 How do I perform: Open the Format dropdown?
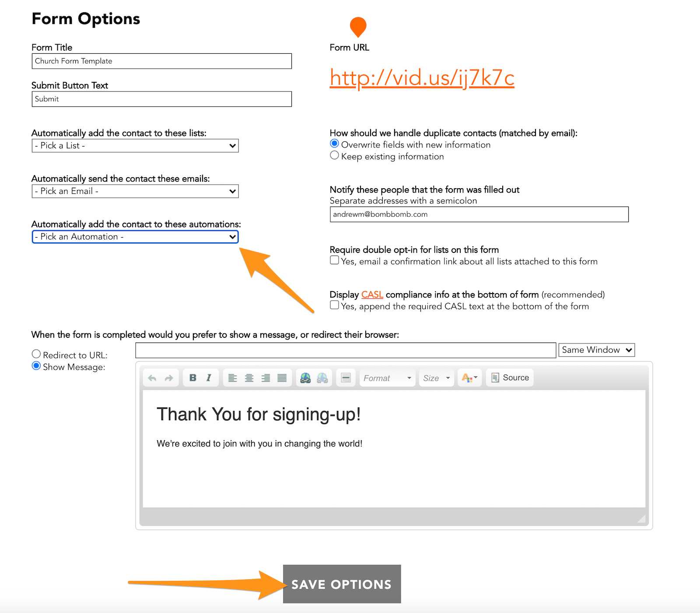point(387,378)
